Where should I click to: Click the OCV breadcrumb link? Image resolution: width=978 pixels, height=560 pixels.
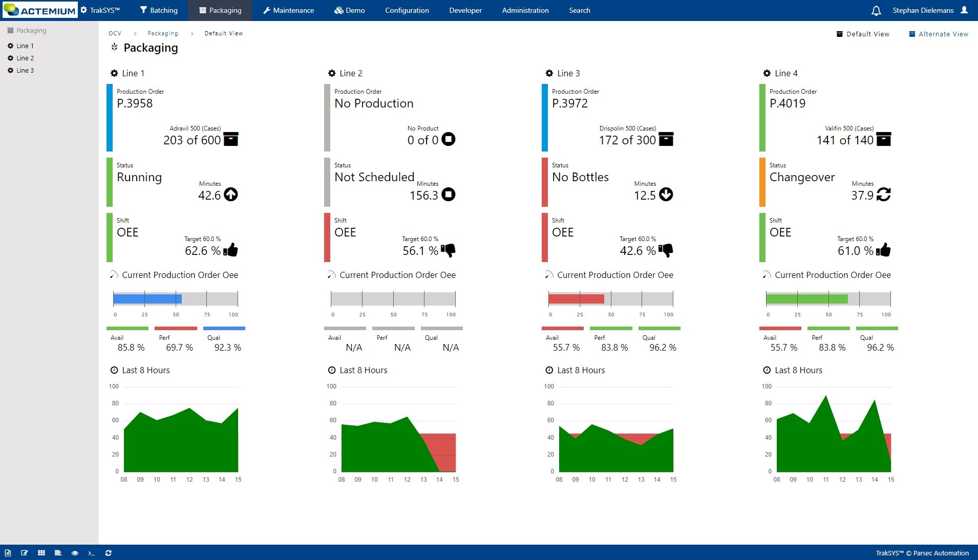click(115, 33)
